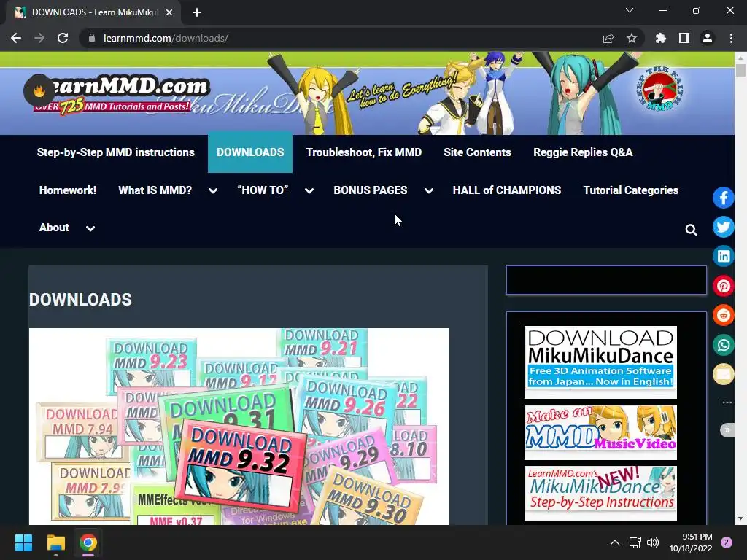Select the DOWNLOADS menu item
Image resolution: width=747 pixels, height=560 pixels.
pyautogui.click(x=250, y=152)
